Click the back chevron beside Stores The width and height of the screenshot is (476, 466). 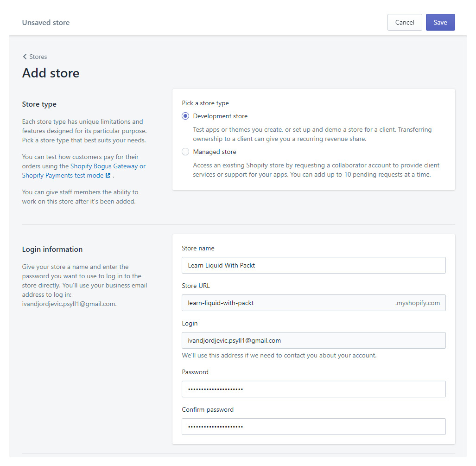[x=25, y=57]
